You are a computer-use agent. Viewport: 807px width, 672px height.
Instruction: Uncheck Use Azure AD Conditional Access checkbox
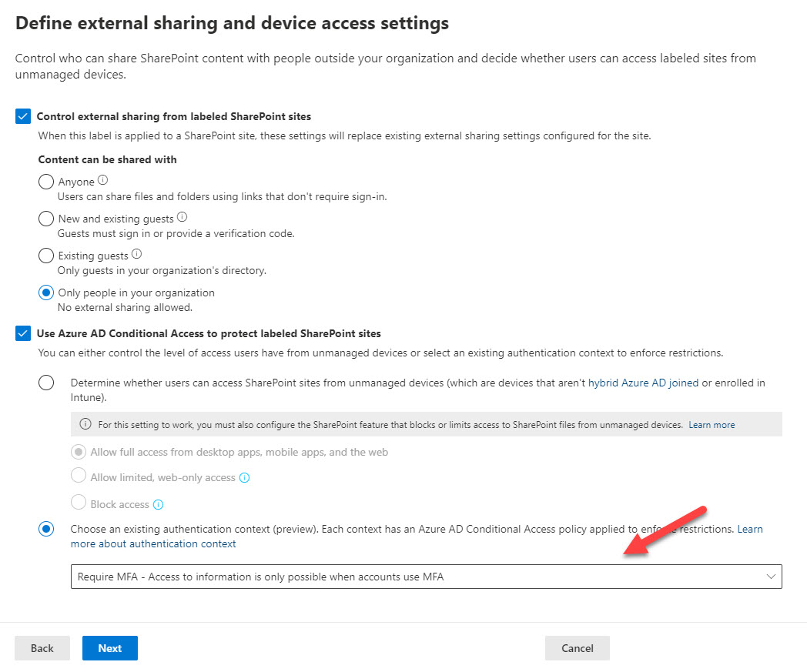point(23,334)
